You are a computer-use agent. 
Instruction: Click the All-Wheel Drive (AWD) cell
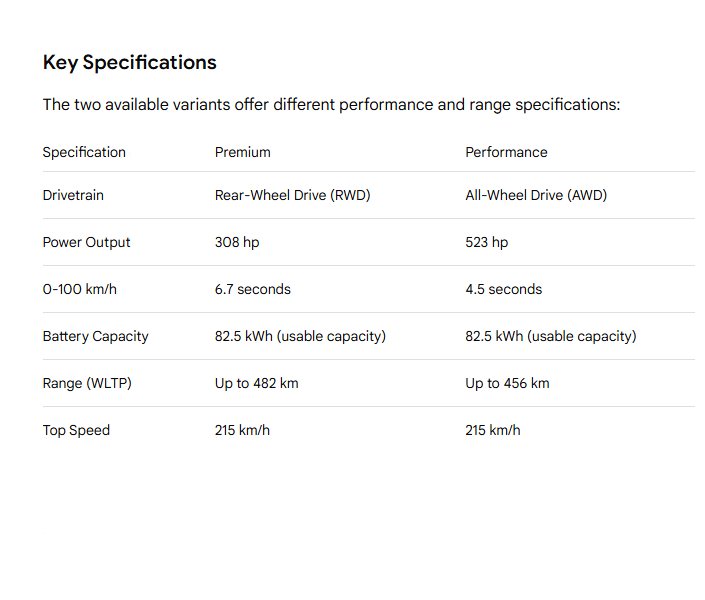point(536,195)
